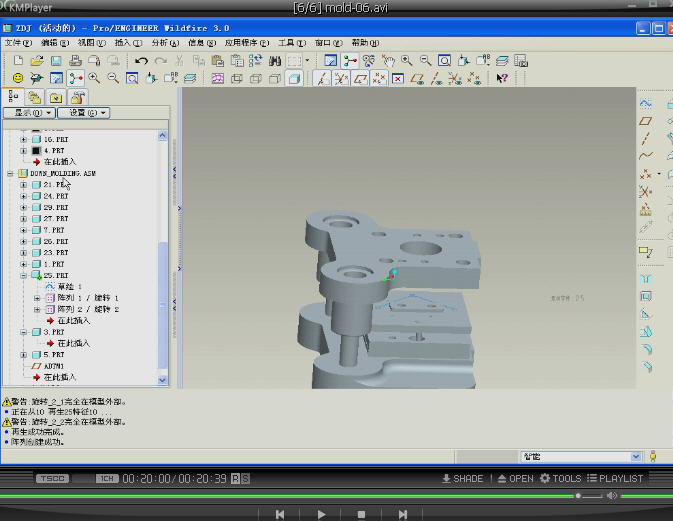This screenshot has height=521, width=673.
Task: Regenerate model with traffic-light icon
Action: pyautogui.click(x=256, y=61)
